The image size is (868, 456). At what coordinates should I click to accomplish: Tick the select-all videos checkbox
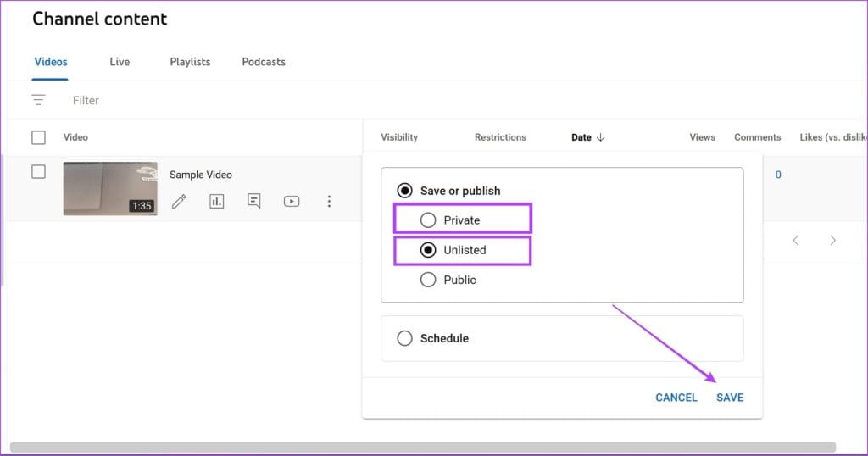38,137
